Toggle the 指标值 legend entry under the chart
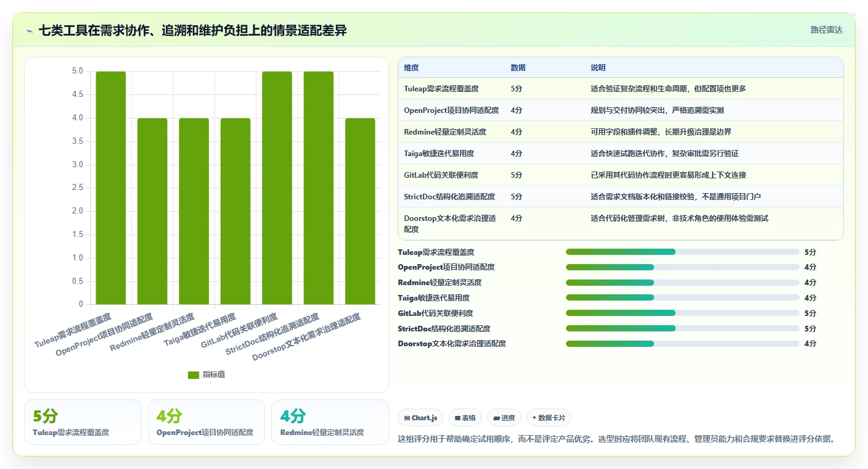868x469 pixels. pos(207,375)
